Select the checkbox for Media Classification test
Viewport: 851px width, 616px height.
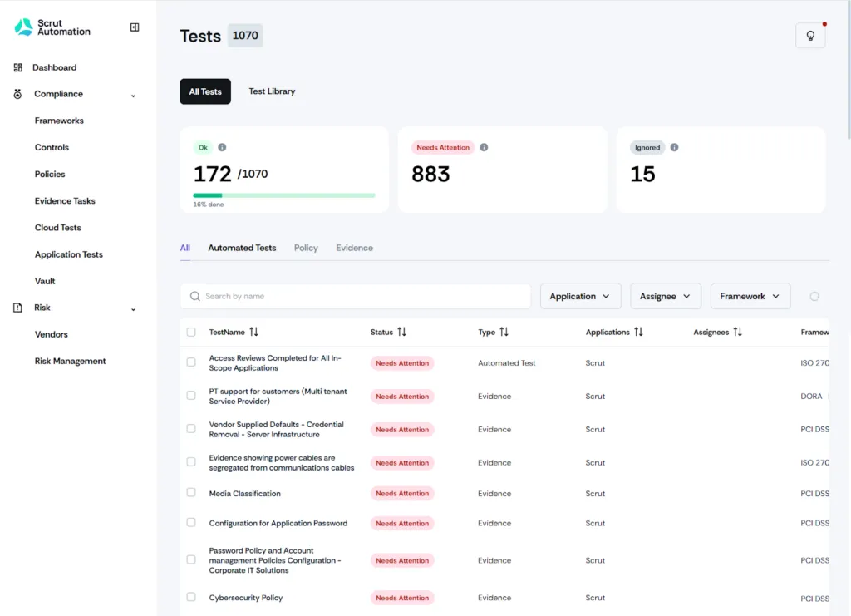(189, 493)
